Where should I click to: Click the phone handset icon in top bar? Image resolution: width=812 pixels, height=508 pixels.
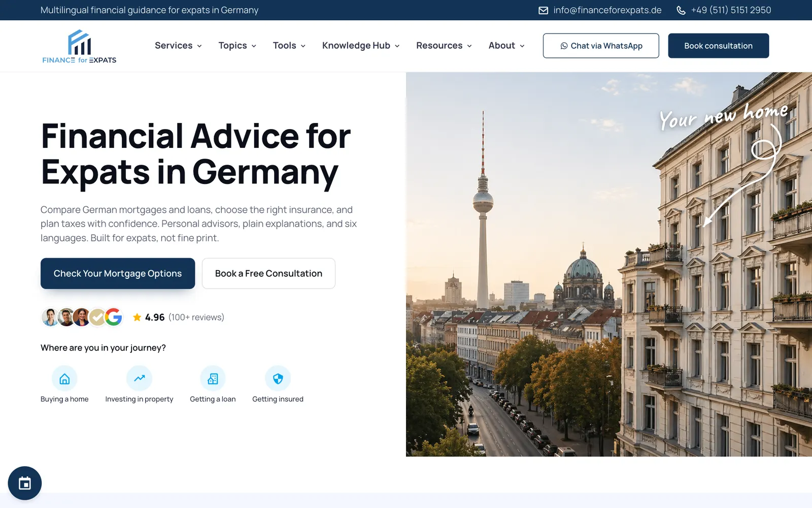point(681,10)
